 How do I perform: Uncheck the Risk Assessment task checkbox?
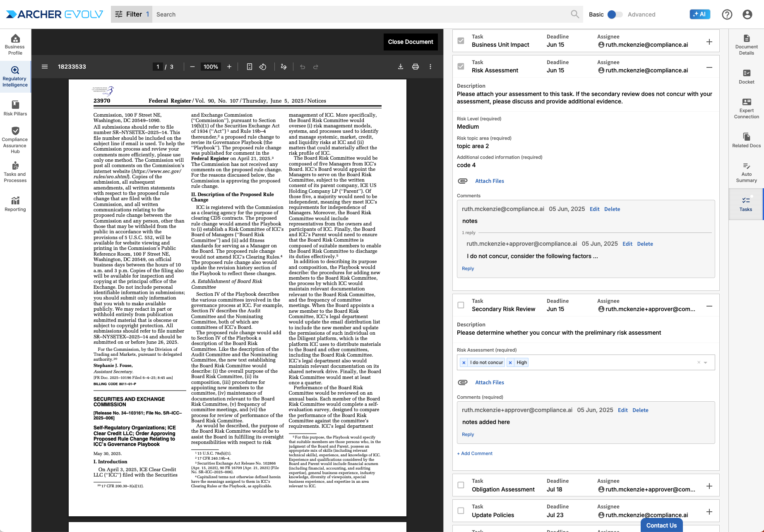pyautogui.click(x=461, y=67)
